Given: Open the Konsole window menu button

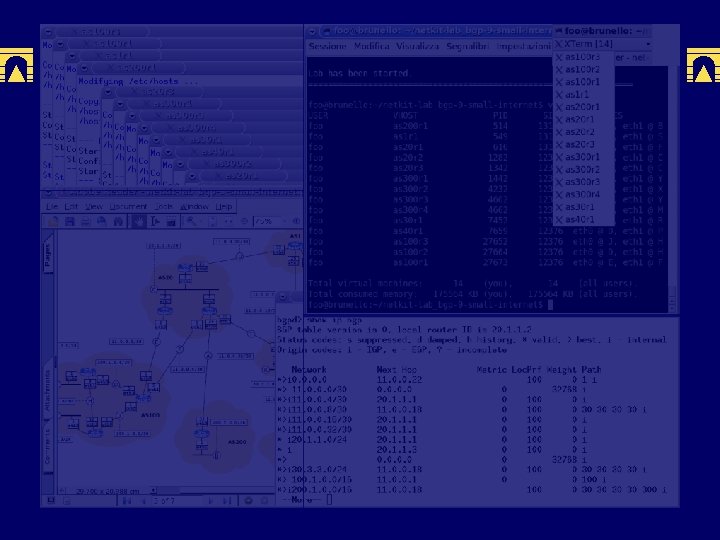Looking at the screenshot, I should (312, 31).
